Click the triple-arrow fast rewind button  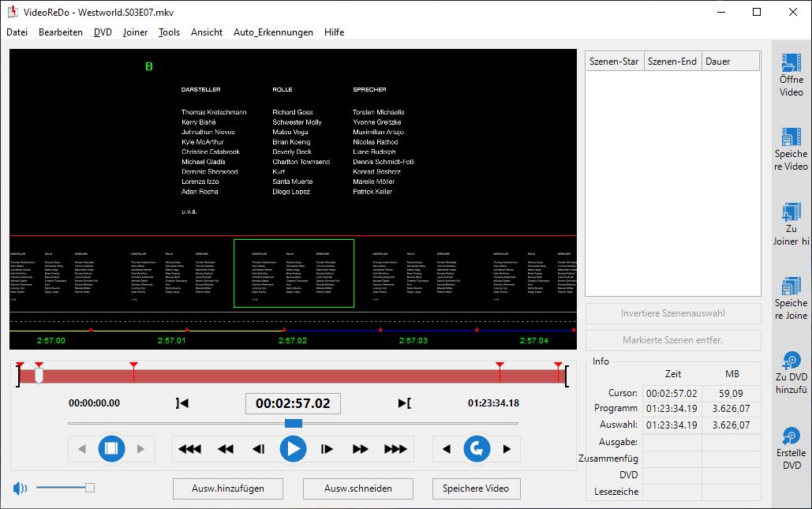coord(189,449)
